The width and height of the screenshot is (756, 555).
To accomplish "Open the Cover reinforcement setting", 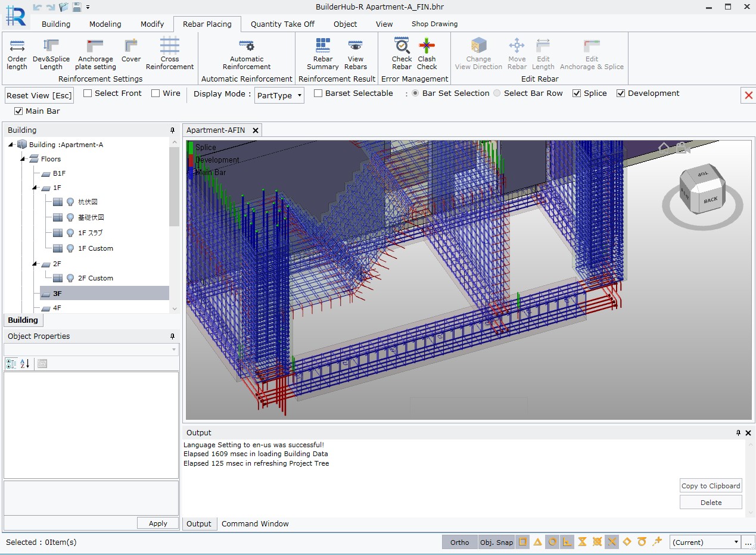I will [x=131, y=50].
